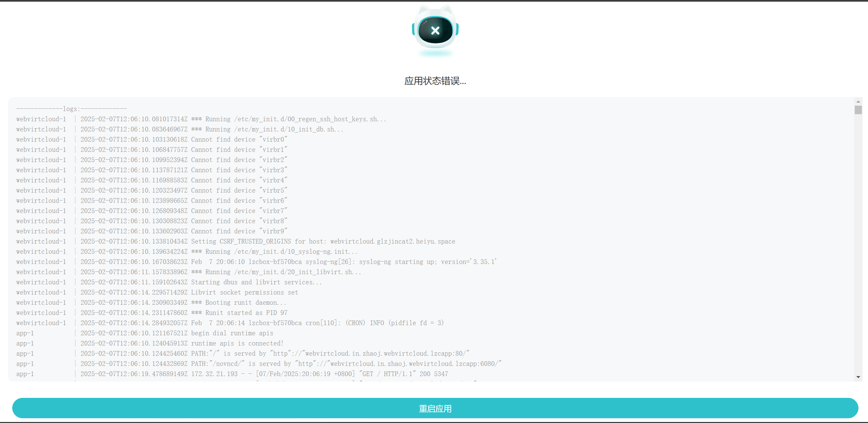Click log line Cannot find device "virbr4"

click(x=152, y=180)
